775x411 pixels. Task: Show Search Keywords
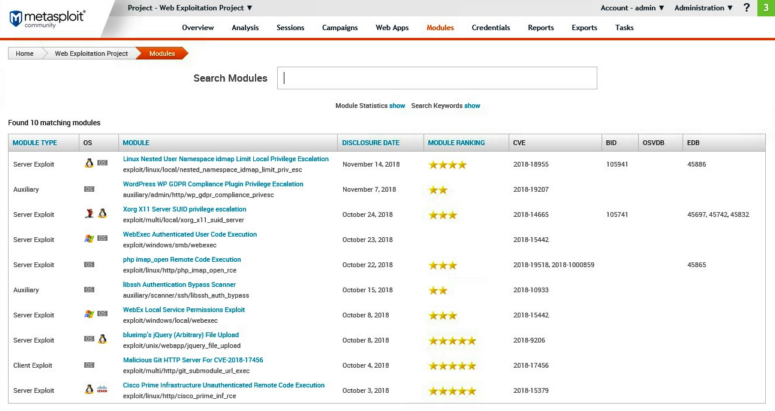[472, 106]
